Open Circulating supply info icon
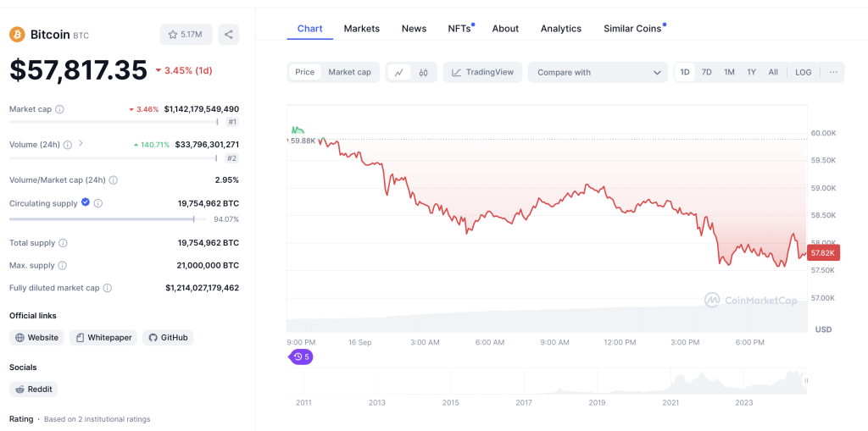Image resolution: width=868 pixels, height=431 pixels. click(98, 203)
